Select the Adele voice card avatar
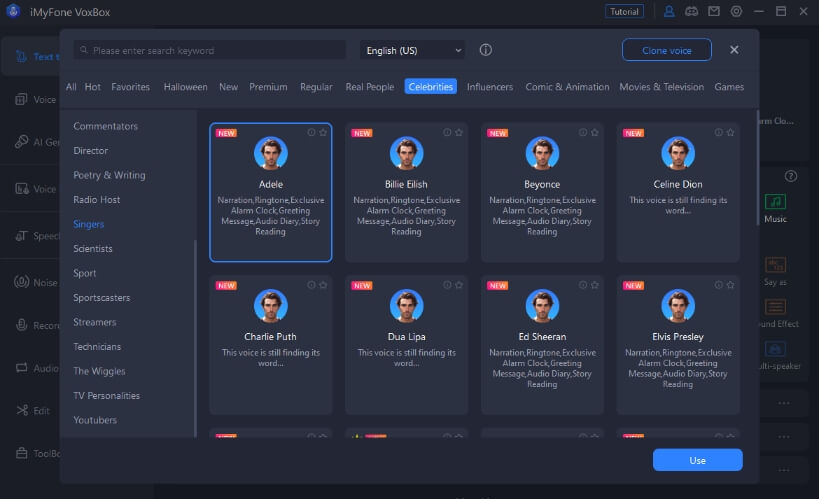The width and height of the screenshot is (819, 499). 271,153
